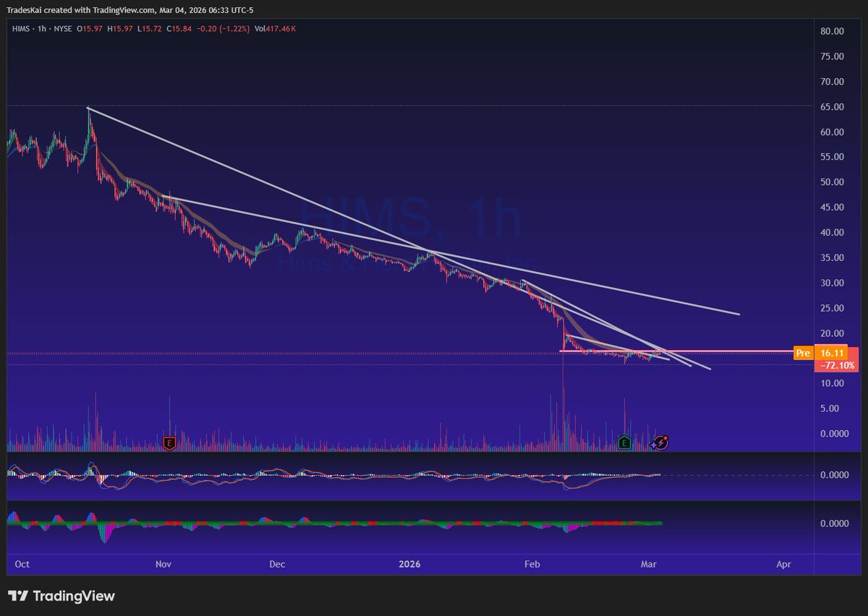868x616 pixels.
Task: Select the orange Pre price label
Action: click(x=803, y=353)
